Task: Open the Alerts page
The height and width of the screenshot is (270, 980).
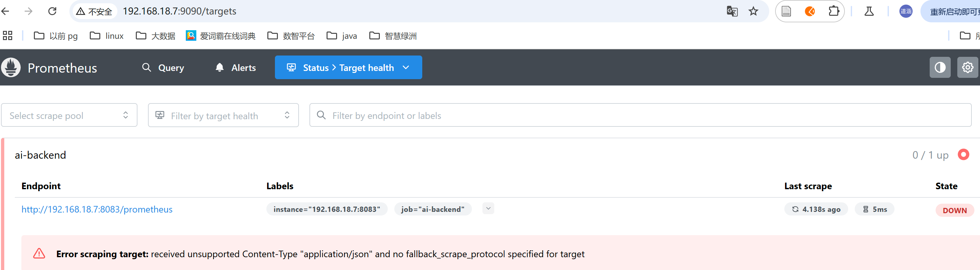Action: tap(235, 68)
